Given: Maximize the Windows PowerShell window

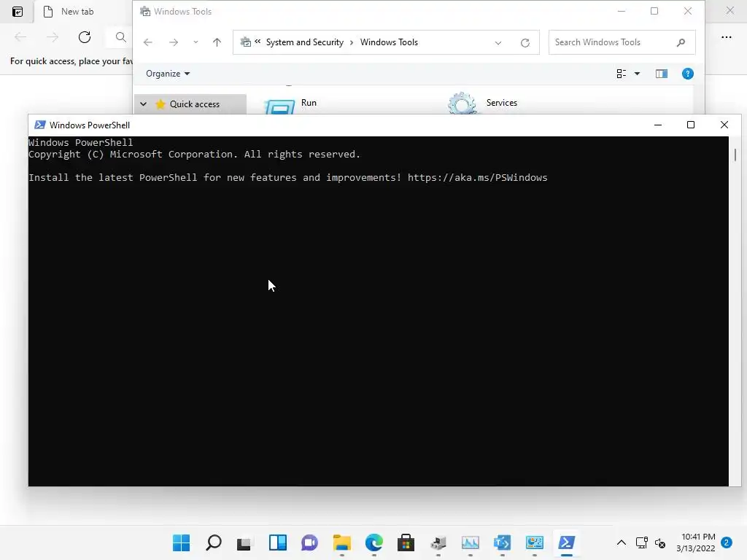Looking at the screenshot, I should (691, 125).
